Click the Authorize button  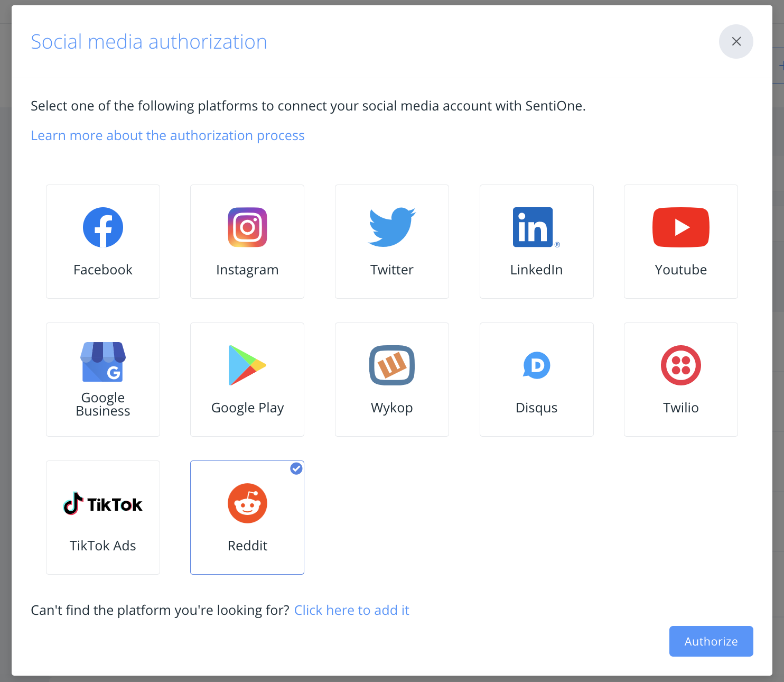pyautogui.click(x=711, y=641)
